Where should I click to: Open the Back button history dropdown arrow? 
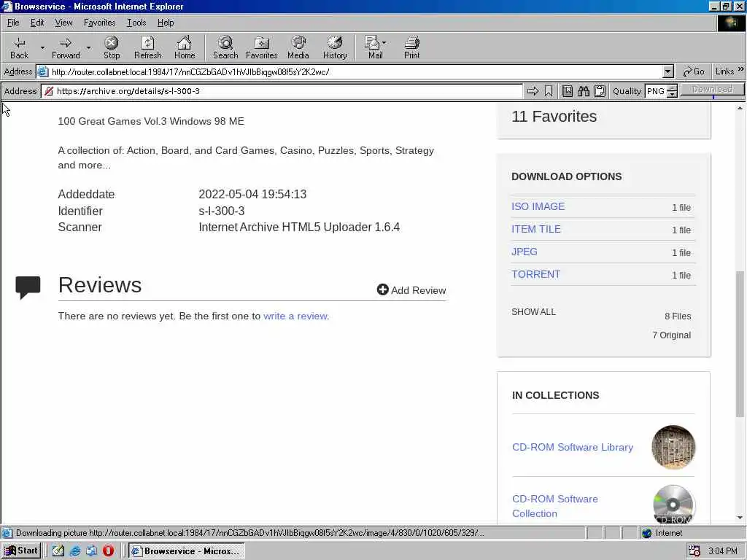pos(42,47)
